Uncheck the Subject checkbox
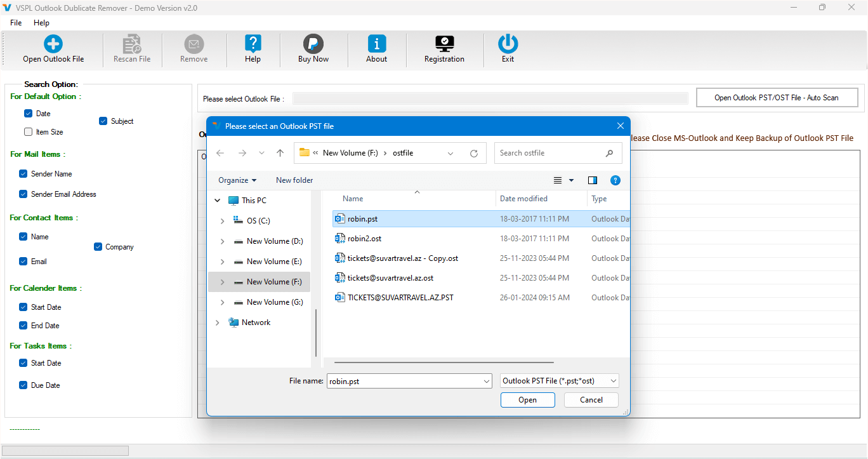The height and width of the screenshot is (459, 868). click(103, 121)
